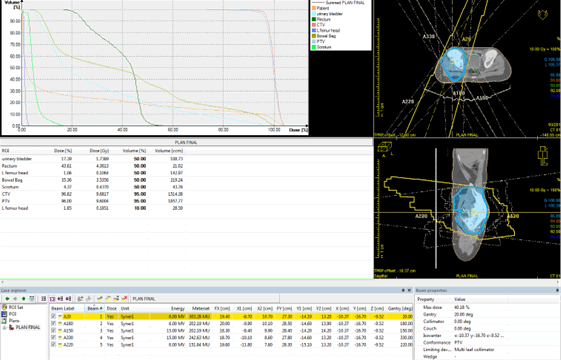
Task: Click the beam icon in row A180
Action: [x=60, y=323]
